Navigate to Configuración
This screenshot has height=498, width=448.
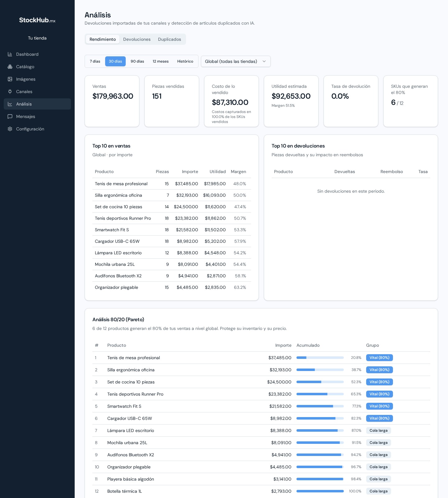click(37, 129)
